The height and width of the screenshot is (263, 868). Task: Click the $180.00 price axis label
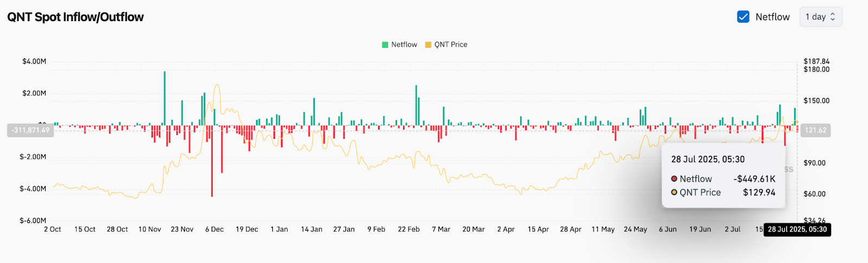pos(816,69)
